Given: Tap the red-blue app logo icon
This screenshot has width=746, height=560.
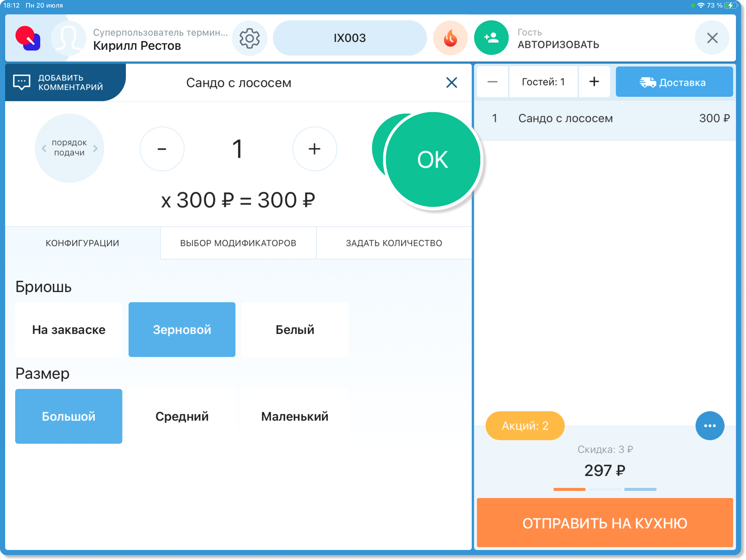Looking at the screenshot, I should [28, 38].
